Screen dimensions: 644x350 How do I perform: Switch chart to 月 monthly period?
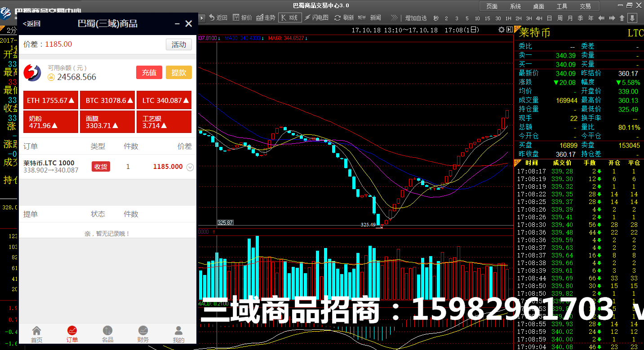570,18
